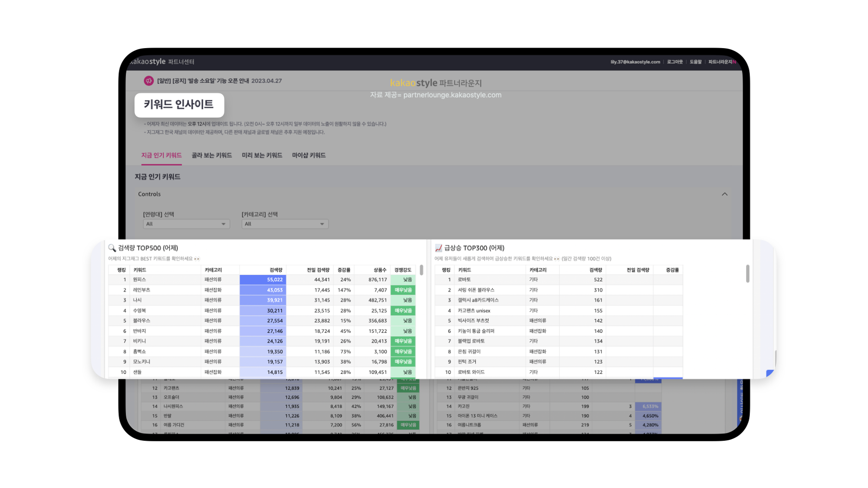This screenshot has height=488, width=868.
Task: Click the 522 search count for 로바토
Action: click(598, 280)
